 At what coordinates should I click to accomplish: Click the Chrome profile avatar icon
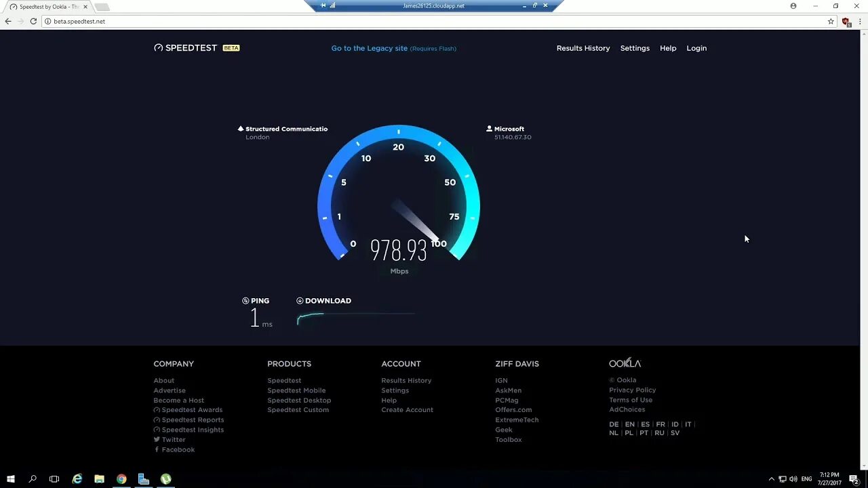point(793,5)
